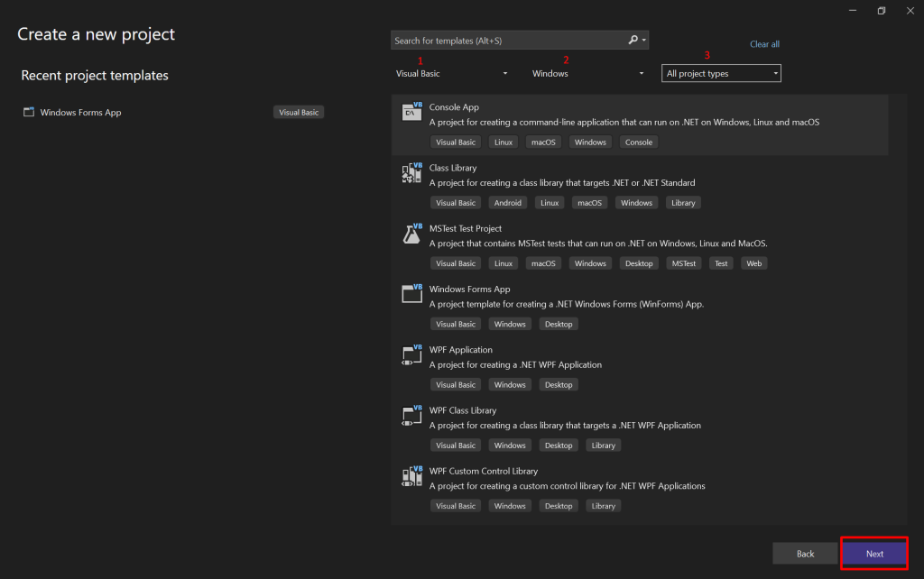Image resolution: width=924 pixels, height=579 pixels.
Task: Select the WPF Application title
Action: tap(460, 350)
